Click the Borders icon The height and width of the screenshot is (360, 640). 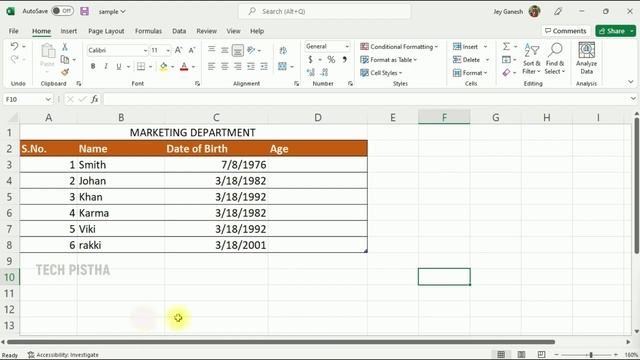point(141,66)
